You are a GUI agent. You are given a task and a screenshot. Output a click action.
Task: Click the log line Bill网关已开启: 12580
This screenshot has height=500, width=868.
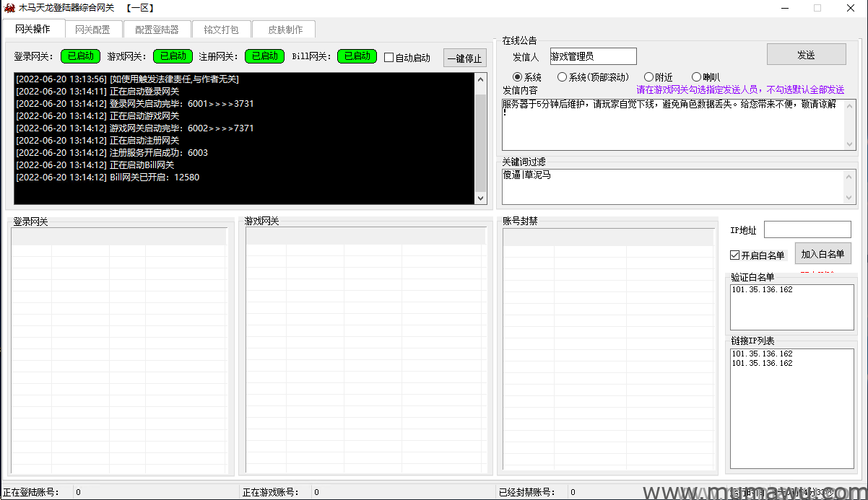(108, 177)
